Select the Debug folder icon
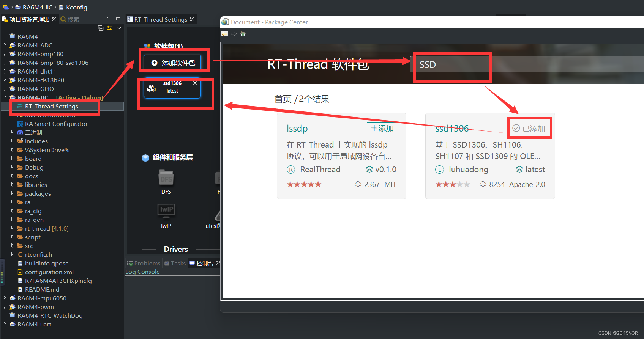644x339 pixels. [20, 167]
